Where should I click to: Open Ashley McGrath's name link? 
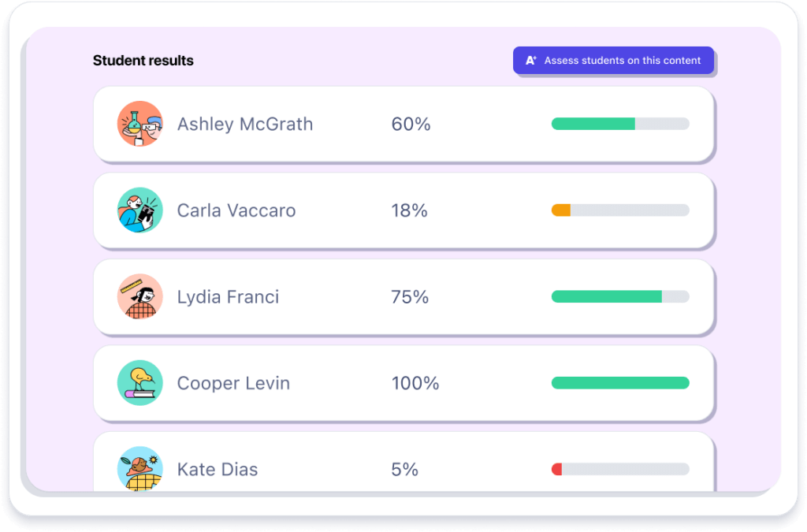[x=245, y=124]
